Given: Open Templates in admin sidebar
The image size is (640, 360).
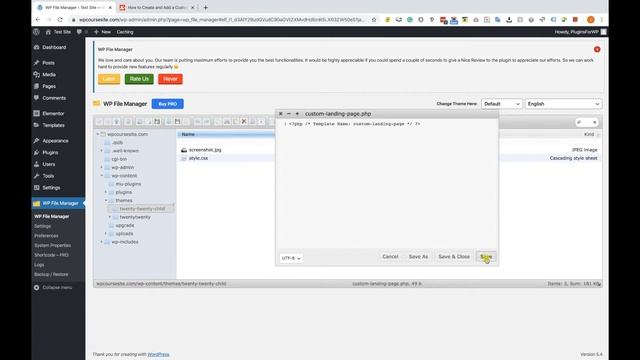Looking at the screenshot, I should (53, 125).
